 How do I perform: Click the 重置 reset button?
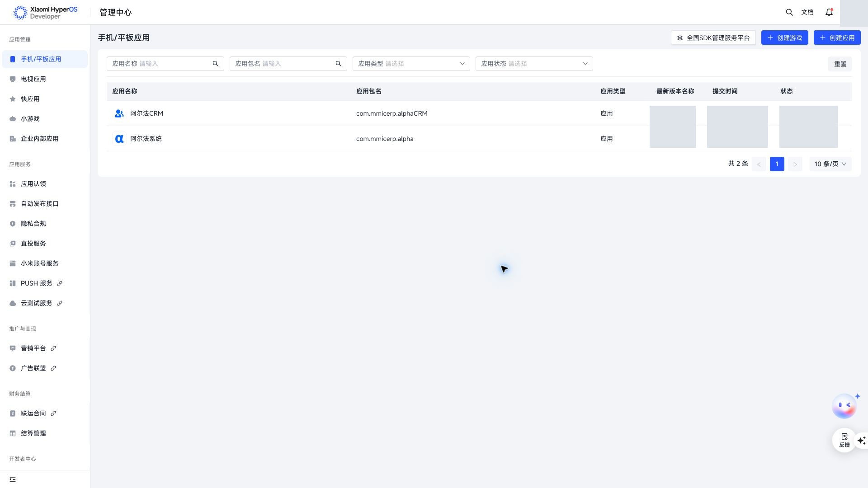pos(840,64)
